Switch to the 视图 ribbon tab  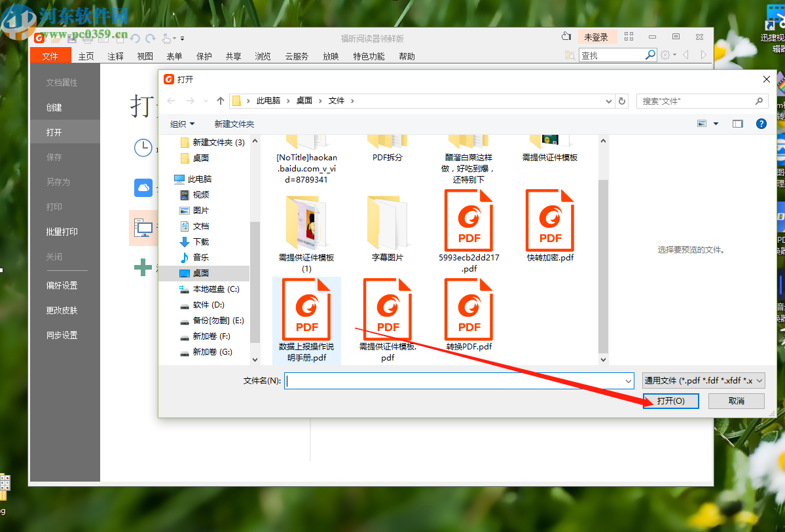point(145,56)
